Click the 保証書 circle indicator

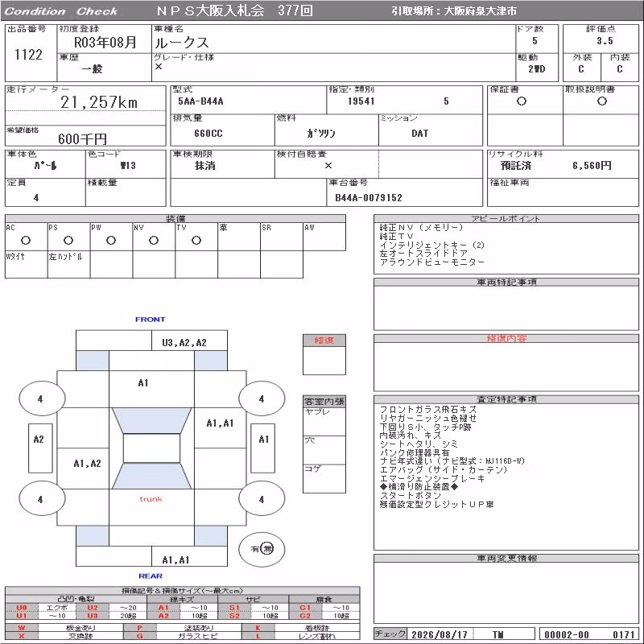pos(522,101)
